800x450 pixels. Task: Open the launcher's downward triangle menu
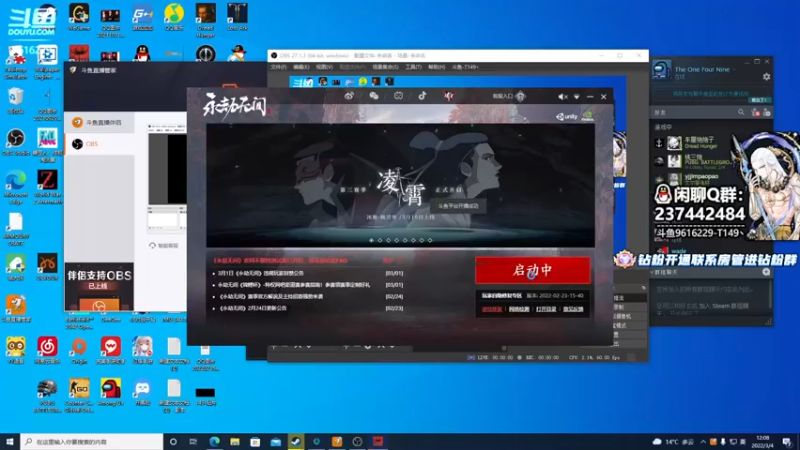point(577,96)
